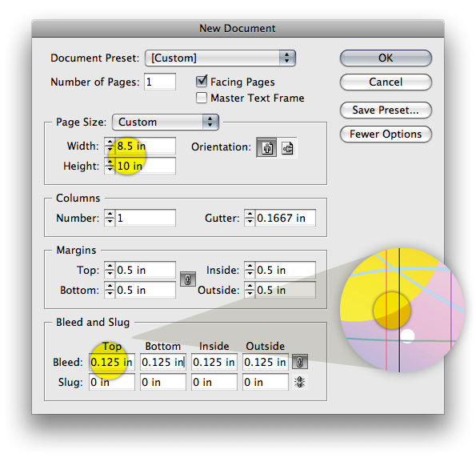The height and width of the screenshot is (458, 476).
Task: Uncheck the Facing Pages checkbox
Action: pyautogui.click(x=202, y=81)
